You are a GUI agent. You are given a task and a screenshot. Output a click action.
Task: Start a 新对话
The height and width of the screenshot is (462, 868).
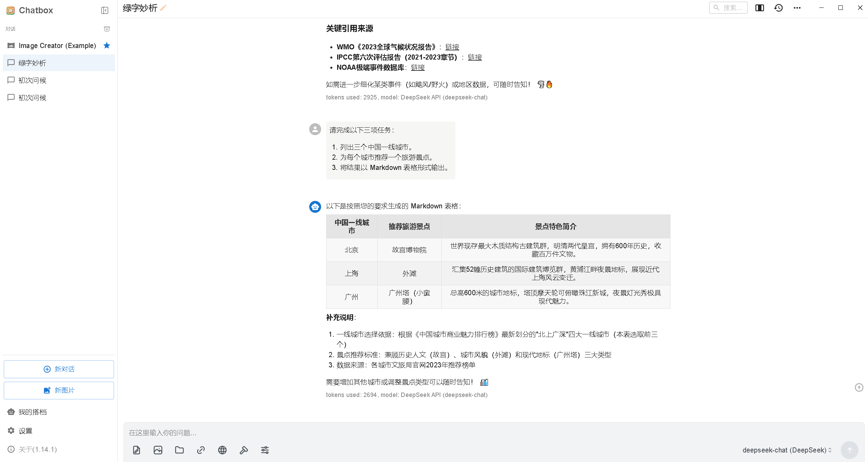pos(59,369)
